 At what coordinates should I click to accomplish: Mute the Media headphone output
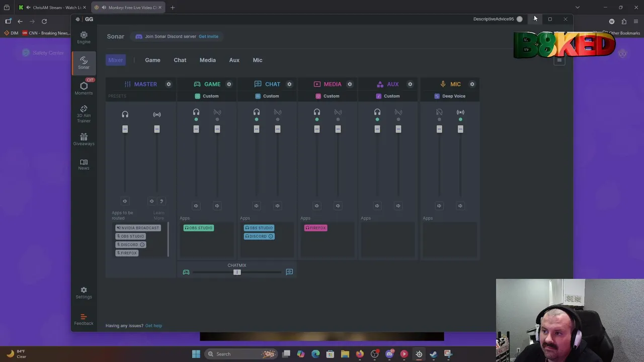[x=316, y=206]
